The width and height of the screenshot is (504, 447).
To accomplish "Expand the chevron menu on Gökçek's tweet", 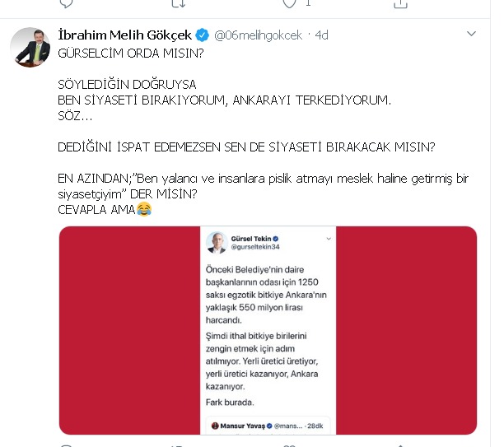I will coord(471,34).
